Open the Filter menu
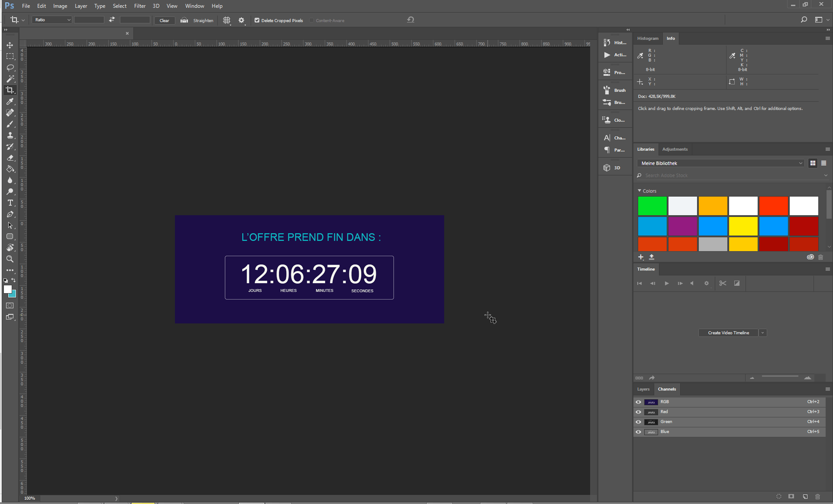833x504 pixels. tap(139, 6)
